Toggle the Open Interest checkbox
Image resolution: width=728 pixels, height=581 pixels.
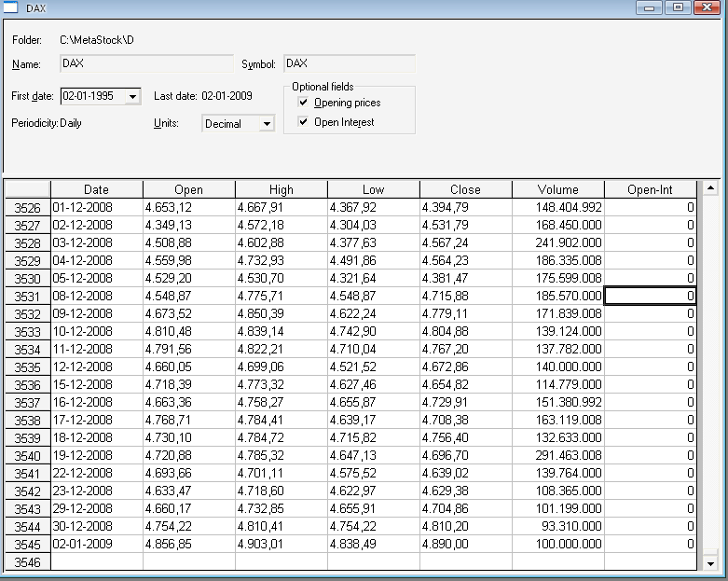point(303,121)
